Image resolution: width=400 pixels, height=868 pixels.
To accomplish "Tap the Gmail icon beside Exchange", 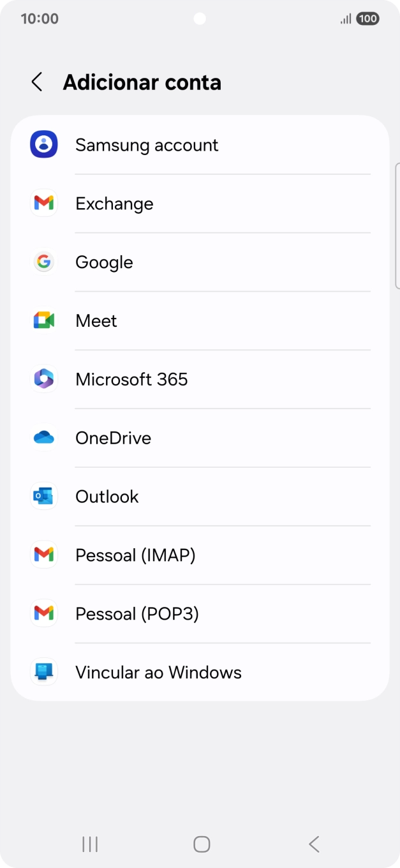I will (44, 203).
